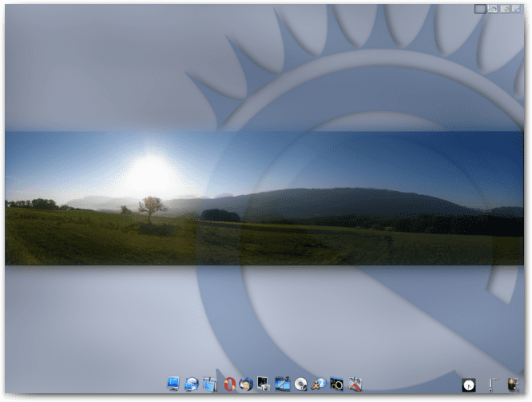Screen dimensions: 532x402
Task: Click the battery status gadget
Action: click(x=514, y=384)
